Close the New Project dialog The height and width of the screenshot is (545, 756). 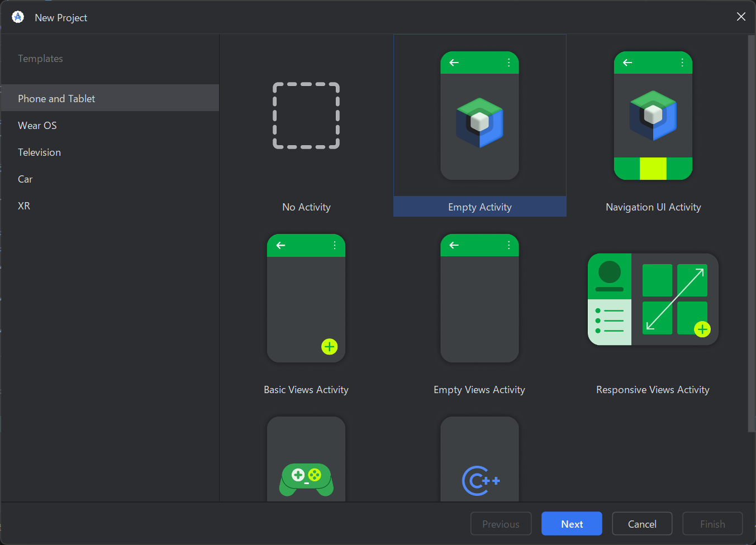click(741, 17)
